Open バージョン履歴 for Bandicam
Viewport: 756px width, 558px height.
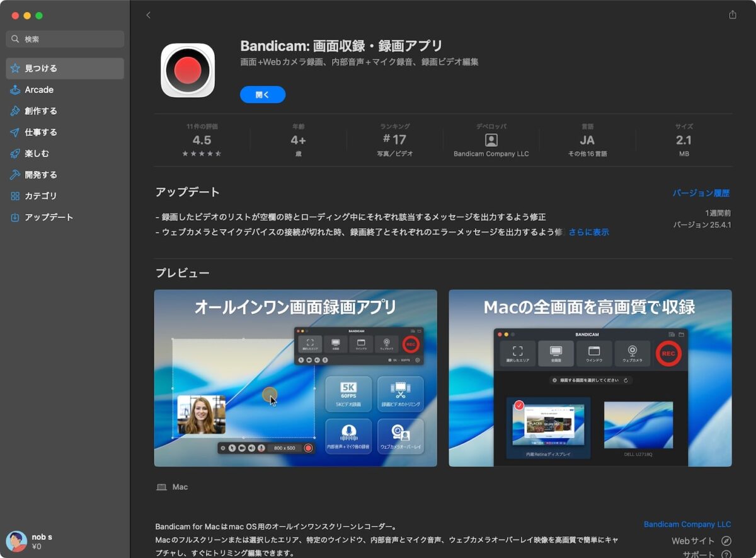pyautogui.click(x=702, y=192)
